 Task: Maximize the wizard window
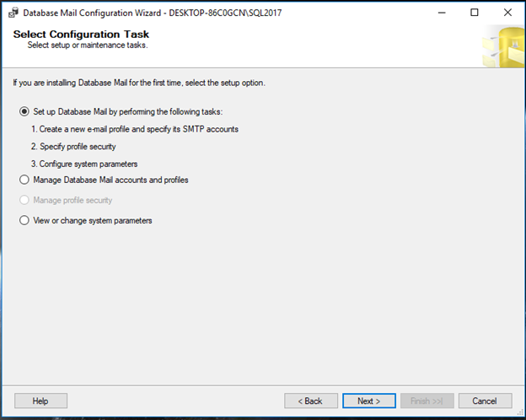475,13
